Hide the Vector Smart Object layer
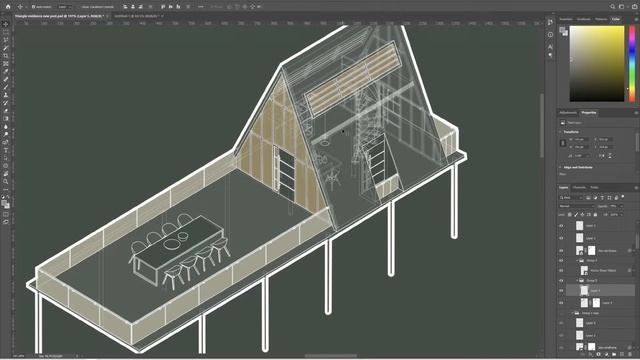Viewport: 640px width, 360px height. pos(561,270)
